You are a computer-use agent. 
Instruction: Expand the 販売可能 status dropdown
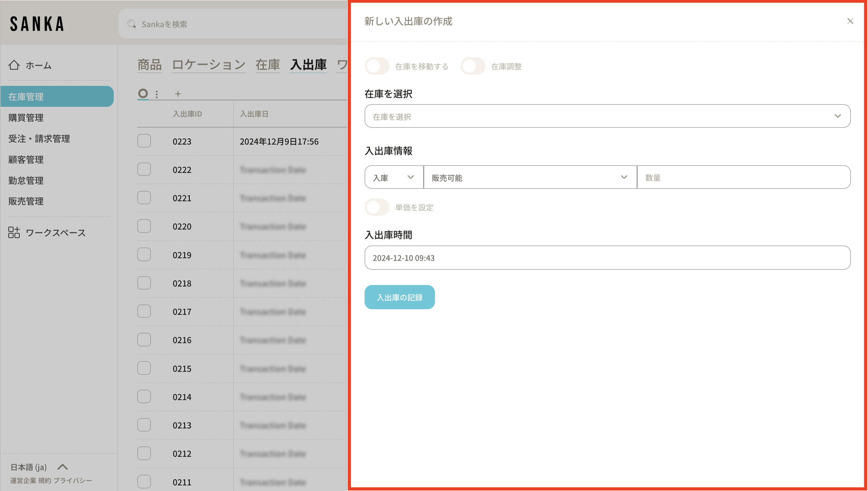(530, 177)
